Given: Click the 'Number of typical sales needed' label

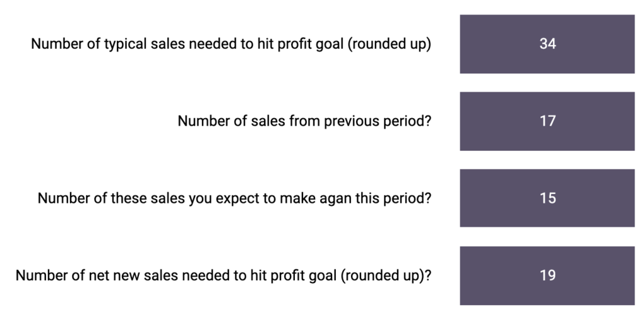Looking at the screenshot, I should coord(231,44).
